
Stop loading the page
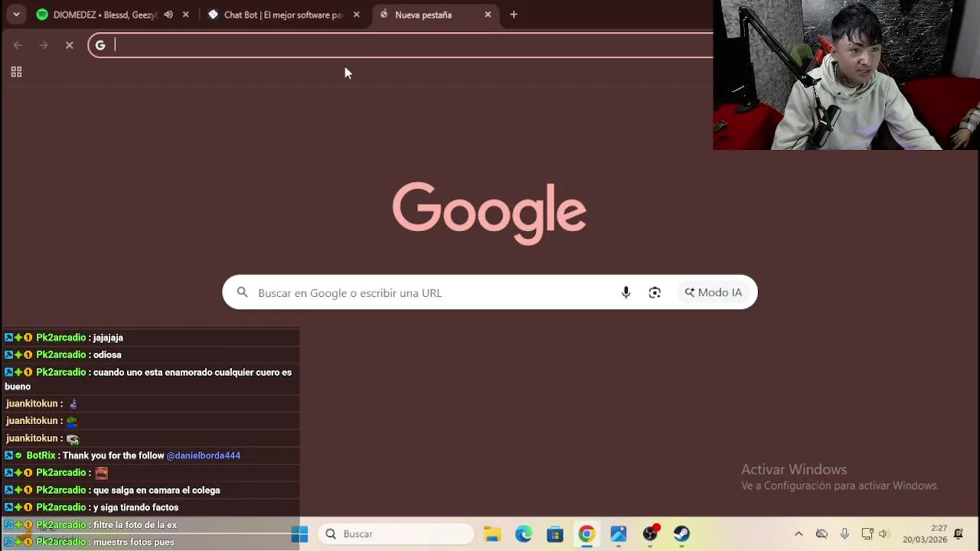pos(70,45)
